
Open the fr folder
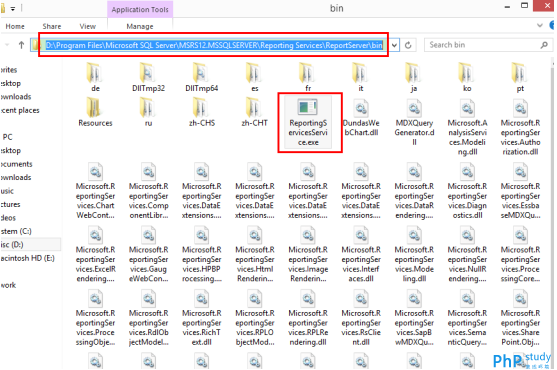pos(308,77)
